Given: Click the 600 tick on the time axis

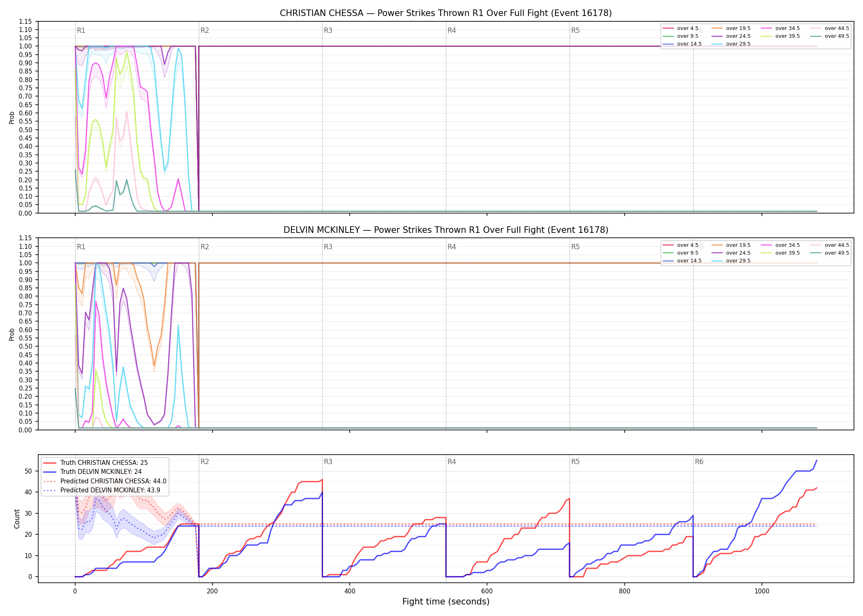Looking at the screenshot, I should pyautogui.click(x=487, y=591).
